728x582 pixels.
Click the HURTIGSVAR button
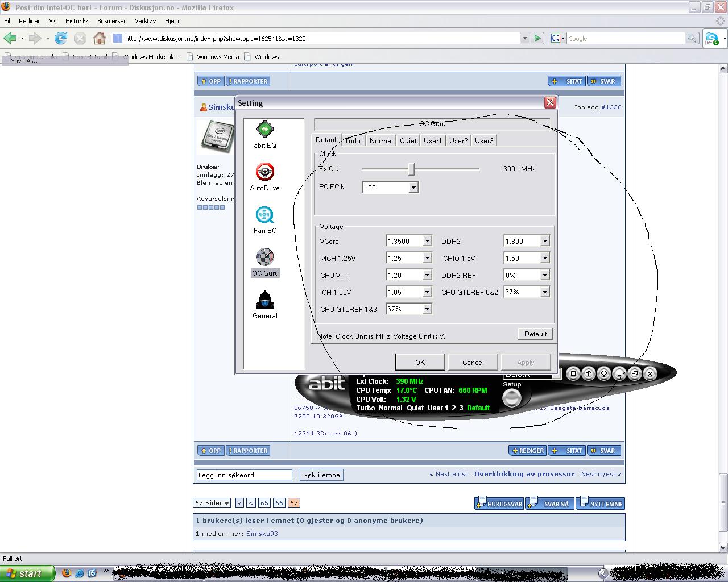pos(499,503)
